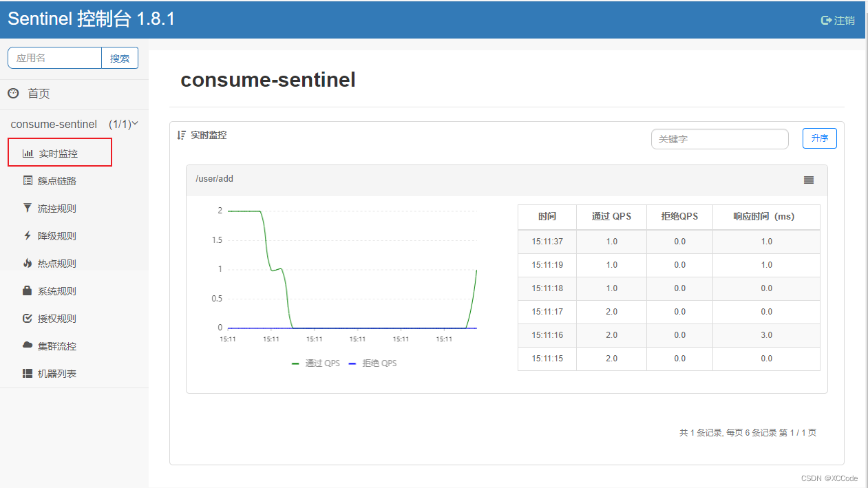This screenshot has height=488, width=868.
Task: Click the cloud icon for 集群流控
Action: coord(28,346)
